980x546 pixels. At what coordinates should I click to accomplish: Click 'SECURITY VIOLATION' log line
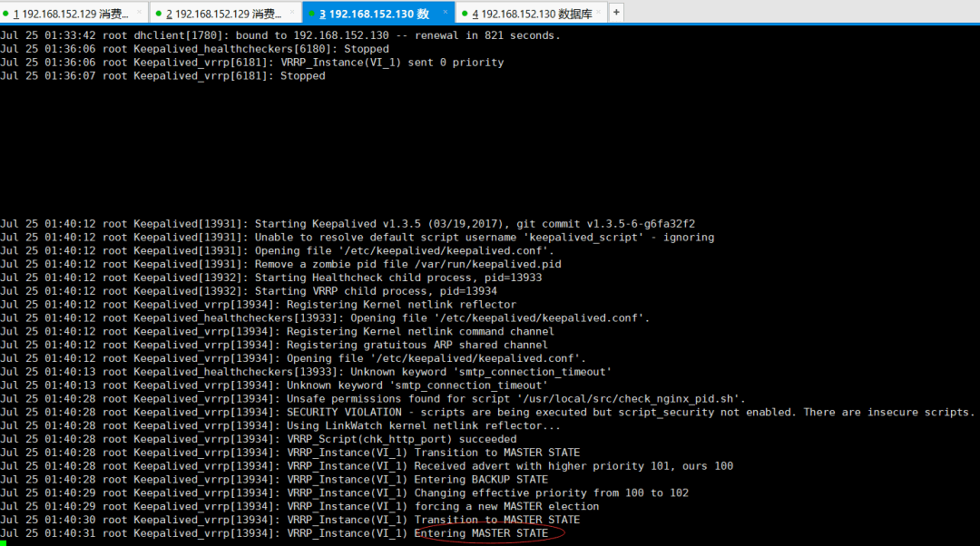coord(487,413)
